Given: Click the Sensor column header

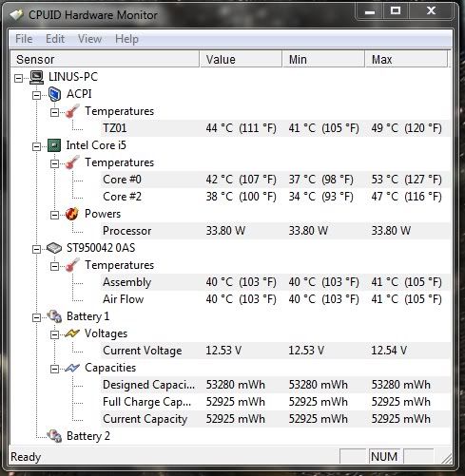Looking at the screenshot, I should coord(105,59).
